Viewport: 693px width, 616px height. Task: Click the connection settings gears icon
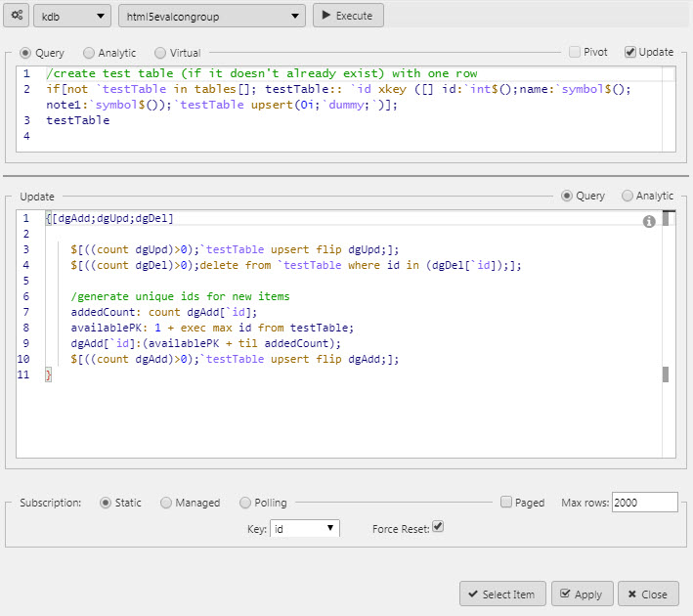pyautogui.click(x=17, y=16)
